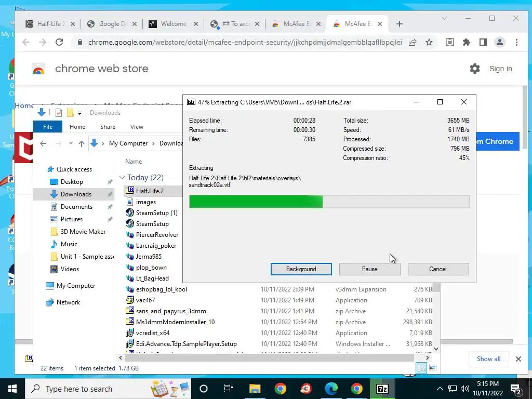Image resolution: width=532 pixels, height=399 pixels.
Task: Select My Computer in the navigation pane
Action: (76, 286)
